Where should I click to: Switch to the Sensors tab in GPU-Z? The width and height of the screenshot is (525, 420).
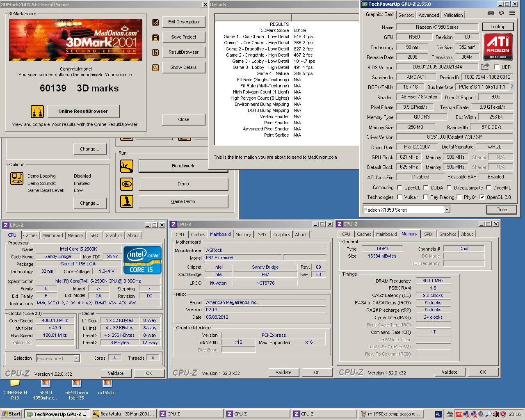(406, 15)
